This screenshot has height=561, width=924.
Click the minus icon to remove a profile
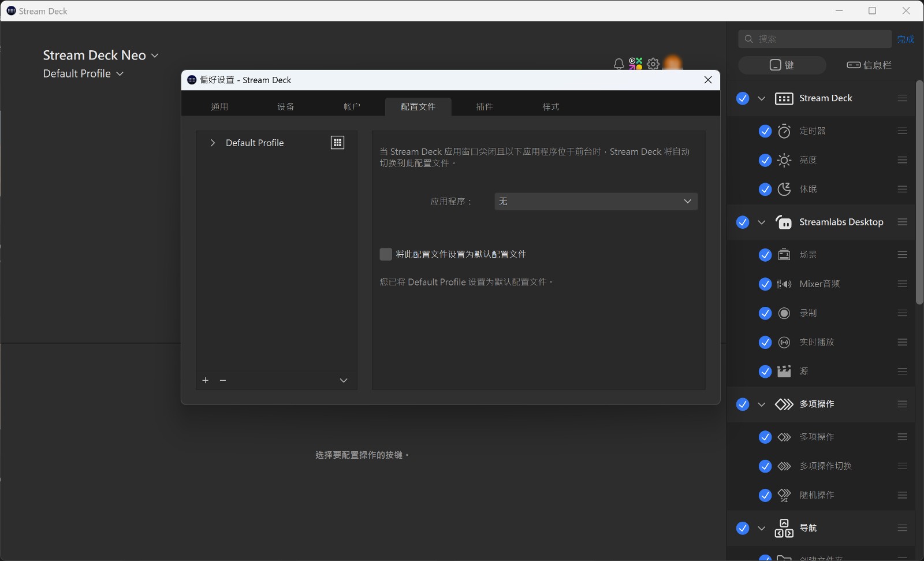[223, 380]
